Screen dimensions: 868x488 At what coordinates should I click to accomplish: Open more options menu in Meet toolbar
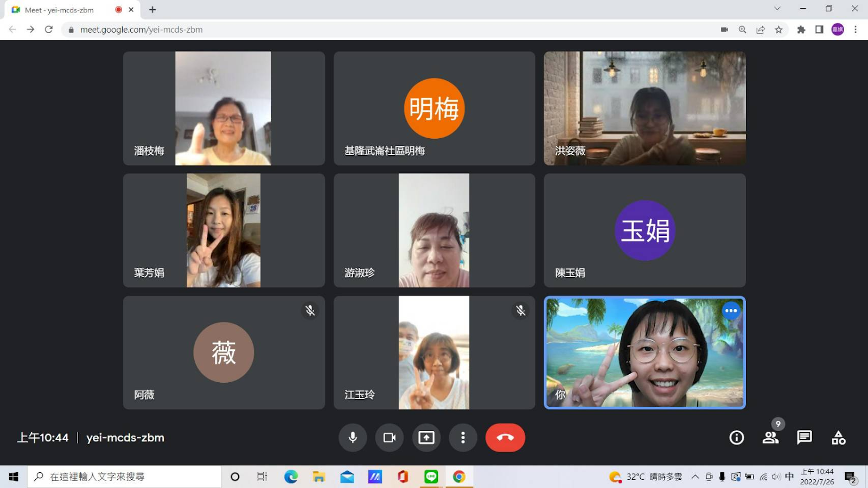click(x=463, y=438)
